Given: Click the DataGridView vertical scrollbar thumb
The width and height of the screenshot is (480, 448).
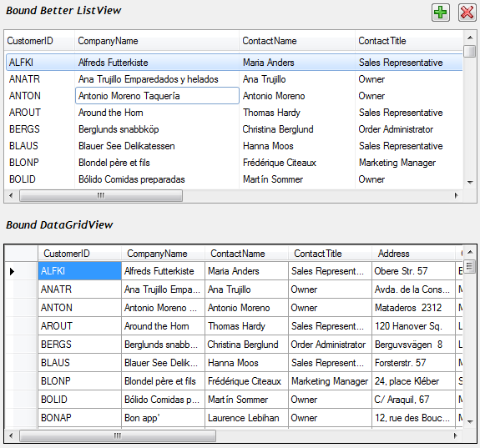Looking at the screenshot, I should 470,266.
